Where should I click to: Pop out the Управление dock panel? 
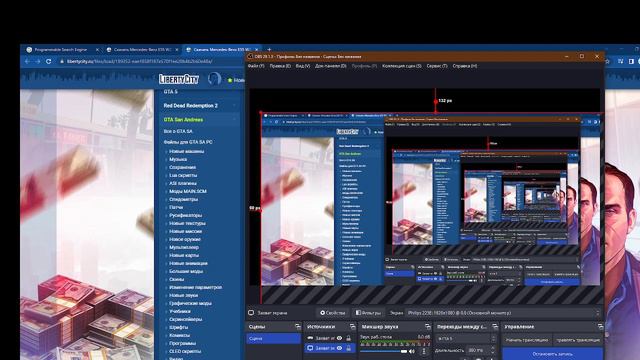point(600,327)
